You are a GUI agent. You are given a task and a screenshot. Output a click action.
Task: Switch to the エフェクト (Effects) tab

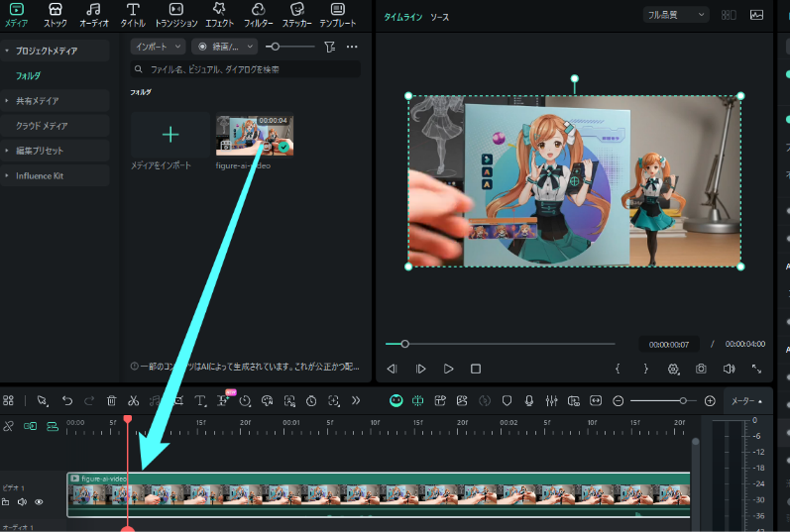click(x=219, y=14)
